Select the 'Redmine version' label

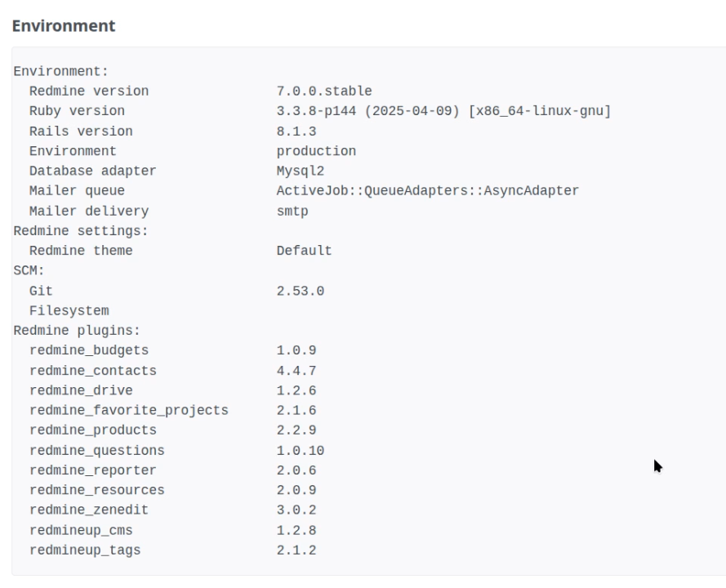point(89,91)
